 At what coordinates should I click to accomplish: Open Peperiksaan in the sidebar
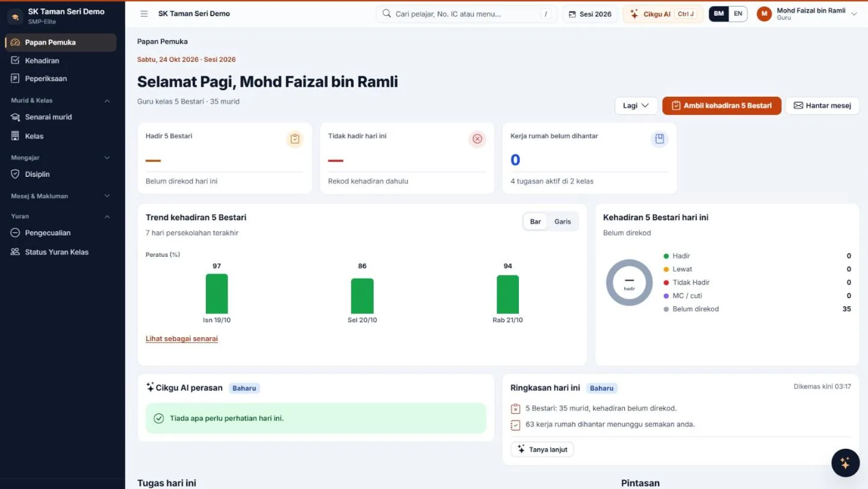[x=60, y=79]
